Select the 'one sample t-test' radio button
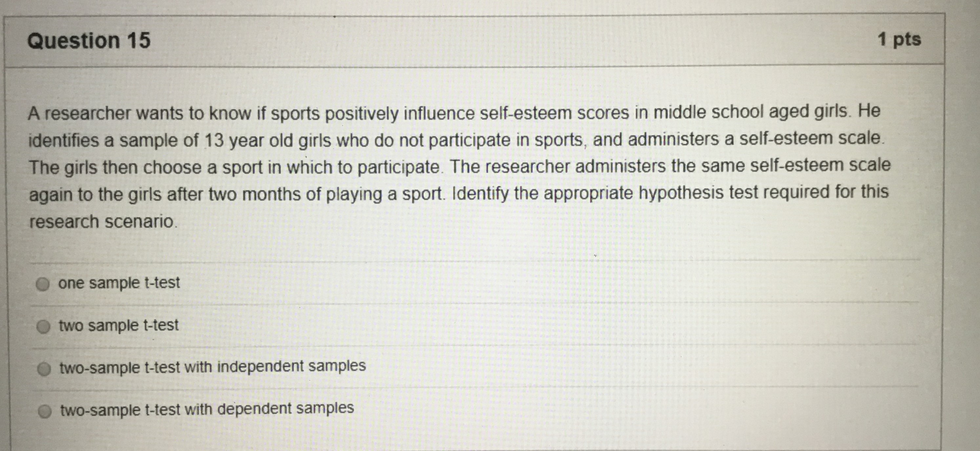980x451 pixels. 43,284
